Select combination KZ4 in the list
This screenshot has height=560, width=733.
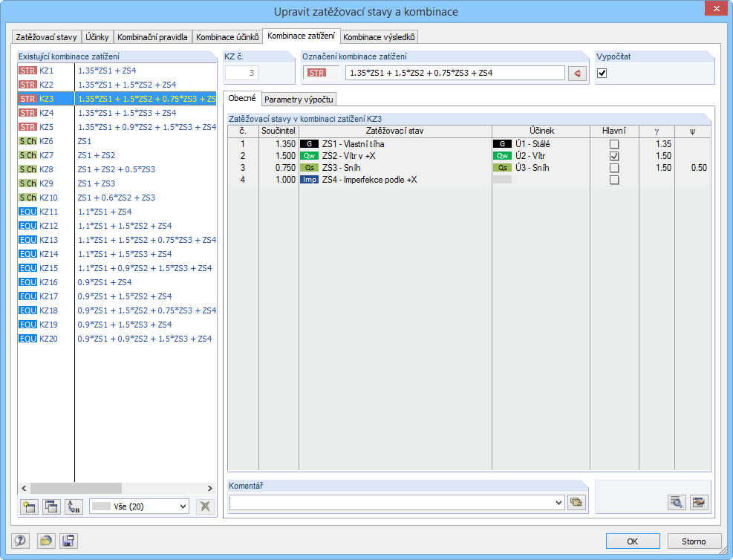click(117, 113)
